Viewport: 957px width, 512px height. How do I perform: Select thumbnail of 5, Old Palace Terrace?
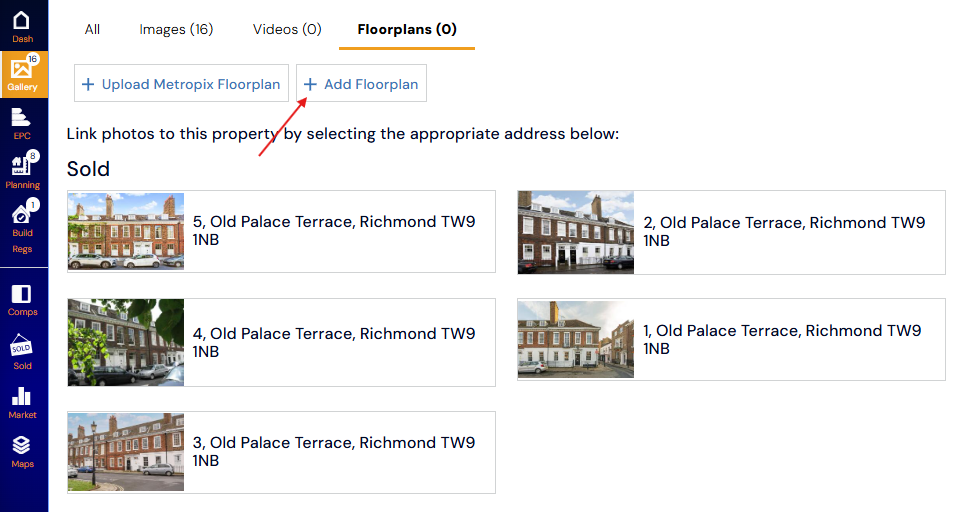point(126,231)
